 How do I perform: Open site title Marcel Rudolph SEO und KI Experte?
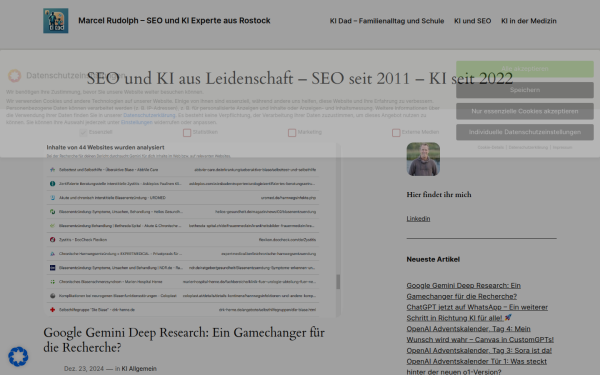point(174,21)
